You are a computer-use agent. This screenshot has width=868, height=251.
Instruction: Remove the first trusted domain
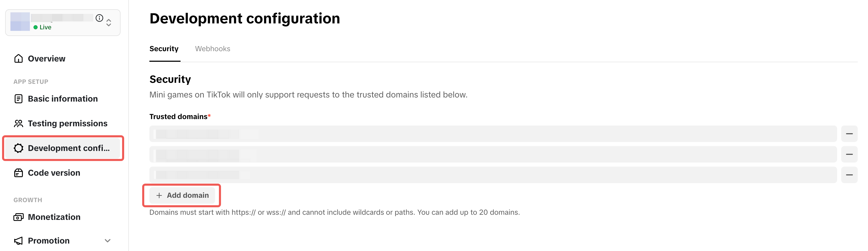[849, 134]
